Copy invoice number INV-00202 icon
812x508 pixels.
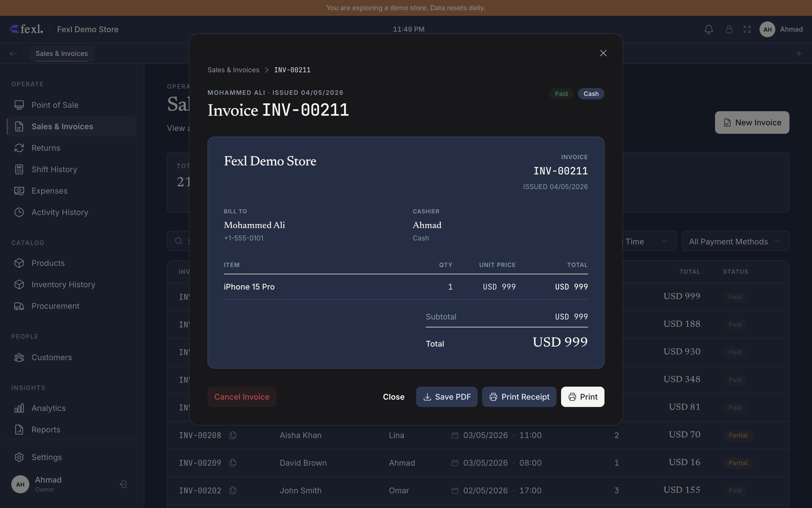coord(233,491)
